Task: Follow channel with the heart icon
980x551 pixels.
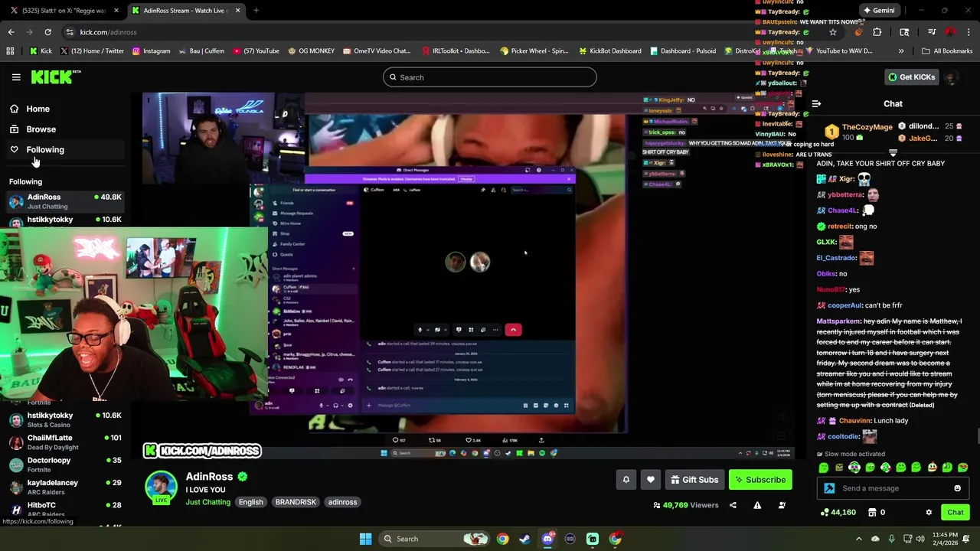Action: tap(651, 480)
